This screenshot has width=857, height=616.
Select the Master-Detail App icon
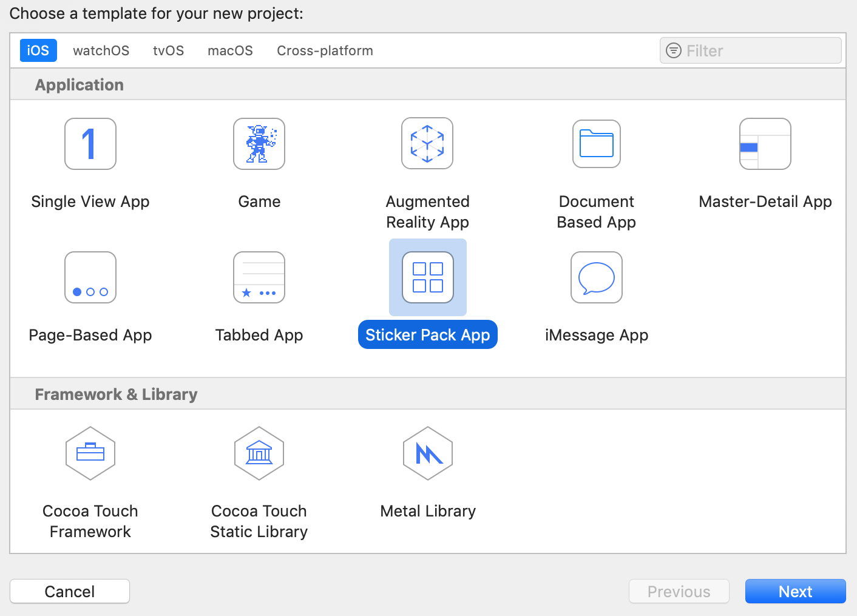click(765, 144)
